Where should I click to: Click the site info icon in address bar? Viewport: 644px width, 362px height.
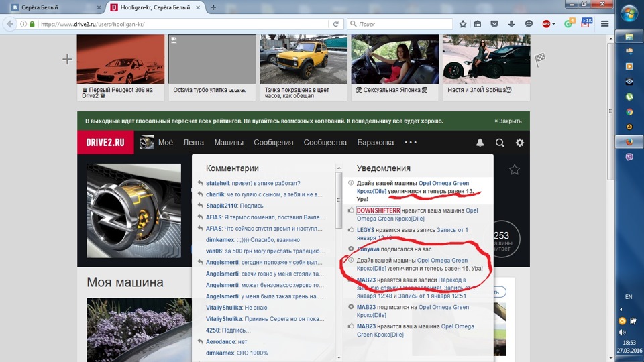[23, 24]
